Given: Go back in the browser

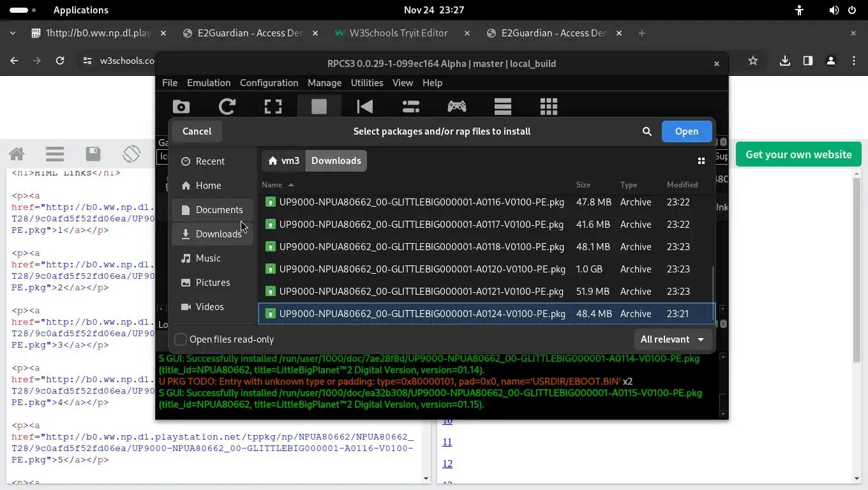Looking at the screenshot, I should point(14,61).
